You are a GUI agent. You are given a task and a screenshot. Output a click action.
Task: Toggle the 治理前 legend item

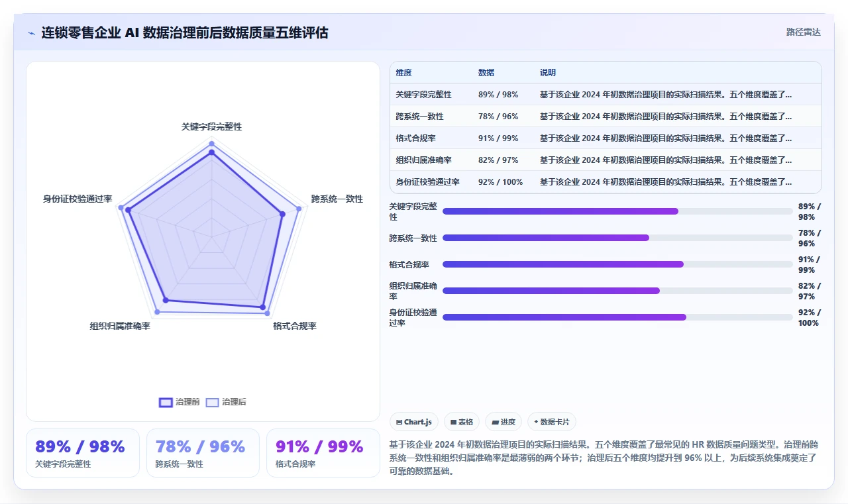[x=180, y=402]
